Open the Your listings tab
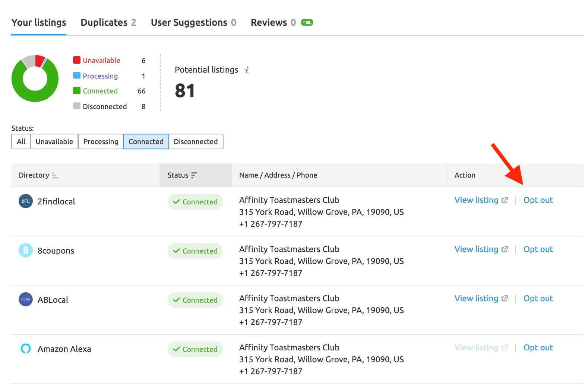The width and height of the screenshot is (588, 385). point(39,23)
